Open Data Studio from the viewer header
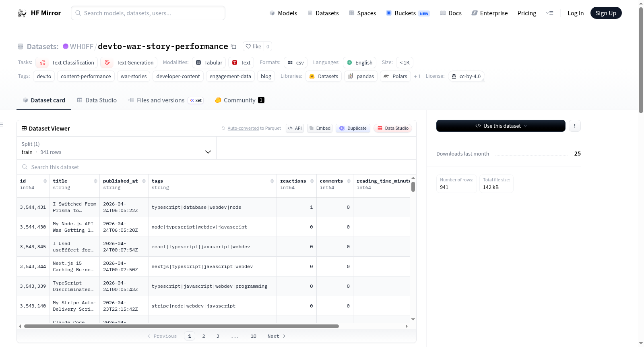Viewport: 644px width, 347px height. click(x=393, y=128)
